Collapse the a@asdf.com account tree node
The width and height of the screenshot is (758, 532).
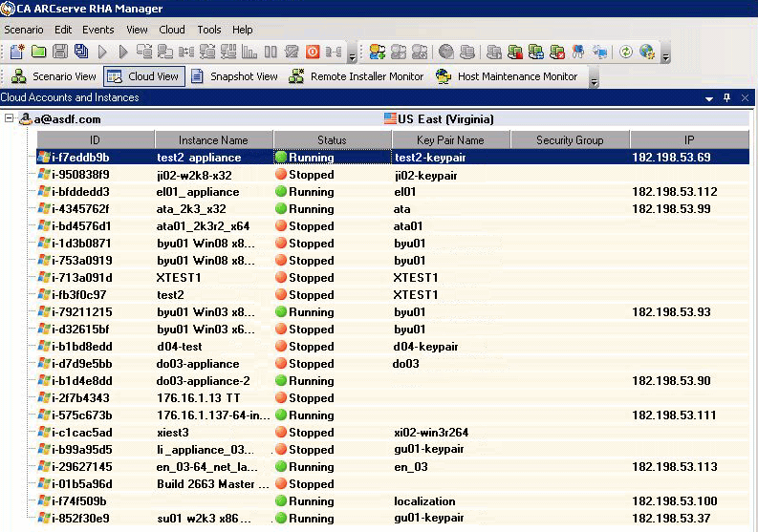pos(10,119)
